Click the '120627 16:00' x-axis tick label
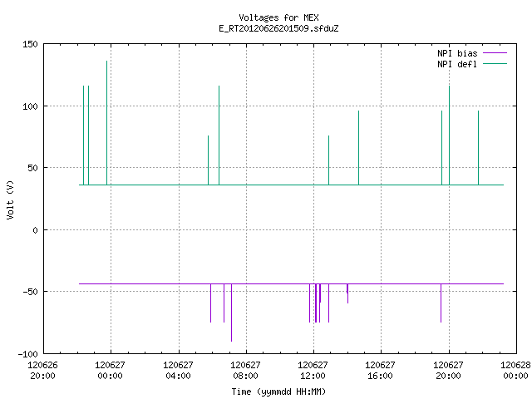 click(381, 371)
